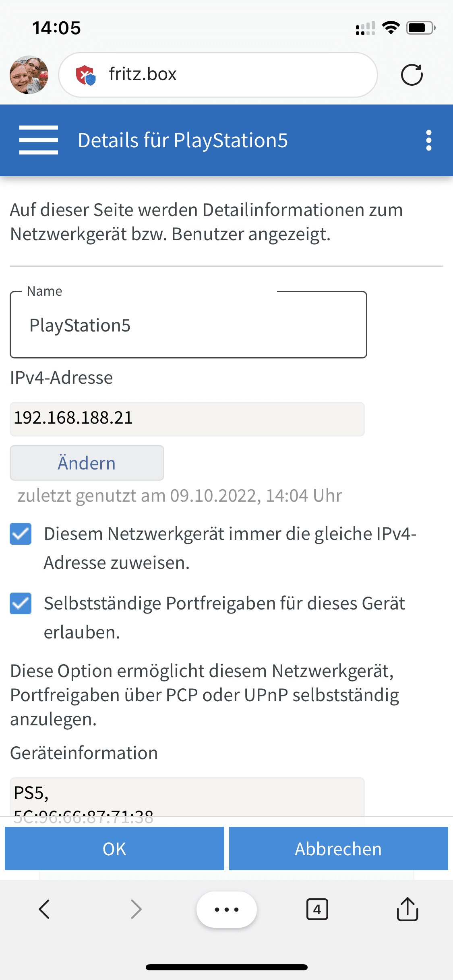Tap the share icon in bottom bar
453x980 pixels.
[407, 908]
